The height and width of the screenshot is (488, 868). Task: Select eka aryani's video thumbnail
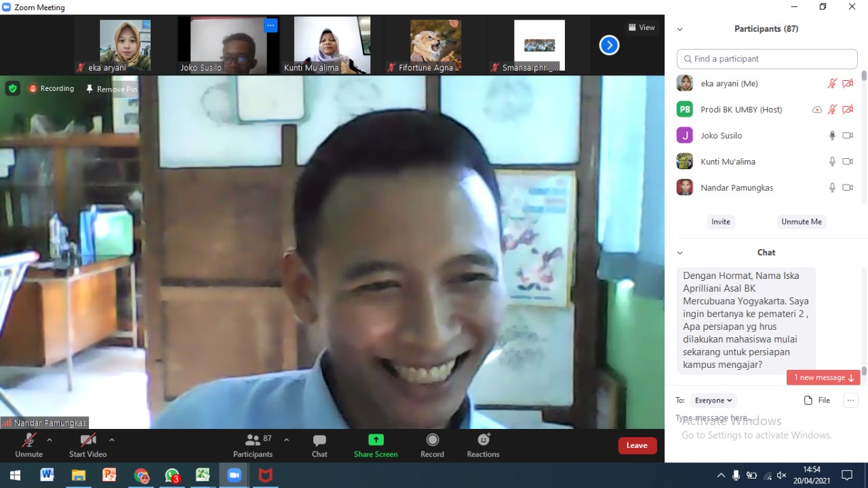[x=125, y=45]
